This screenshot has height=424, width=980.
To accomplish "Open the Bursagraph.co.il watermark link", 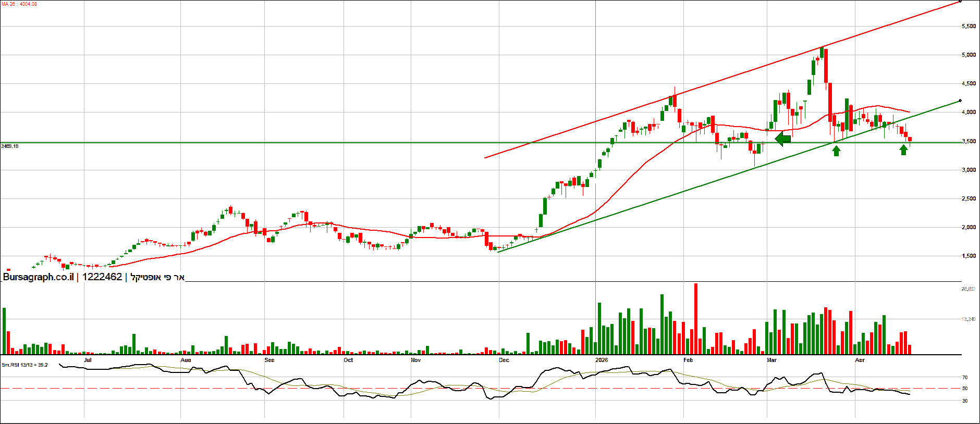I will (x=38, y=277).
